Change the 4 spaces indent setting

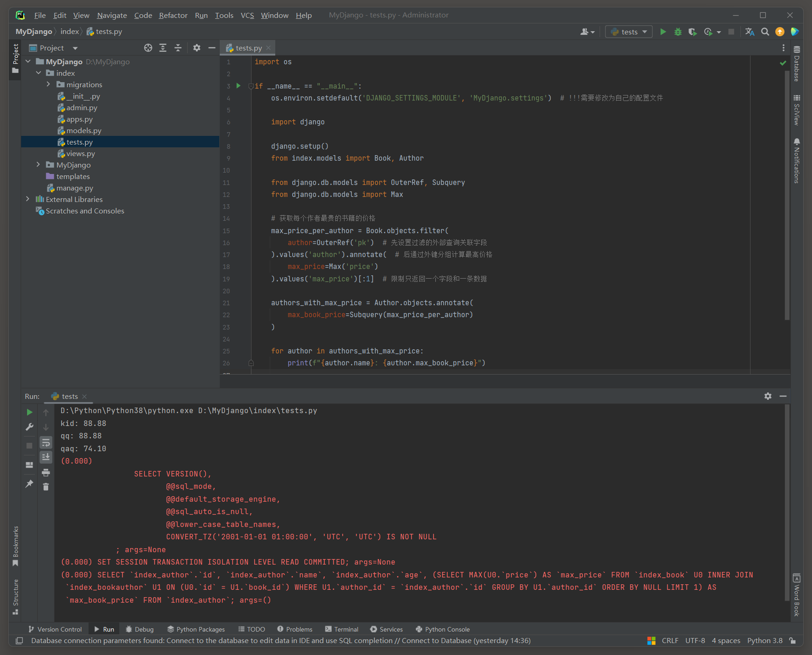[x=726, y=641]
